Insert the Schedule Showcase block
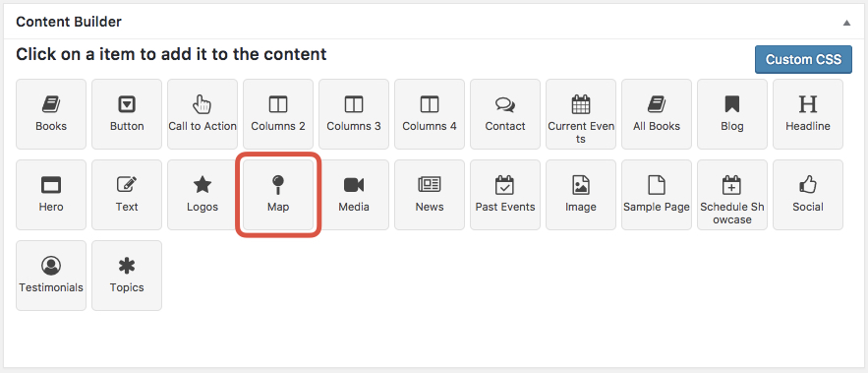 (x=732, y=195)
